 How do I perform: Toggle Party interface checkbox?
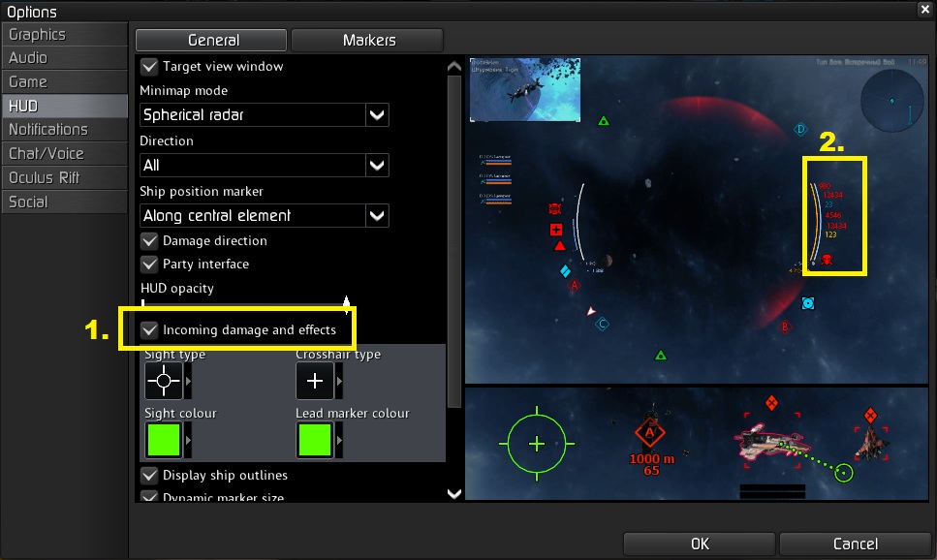pos(149,264)
